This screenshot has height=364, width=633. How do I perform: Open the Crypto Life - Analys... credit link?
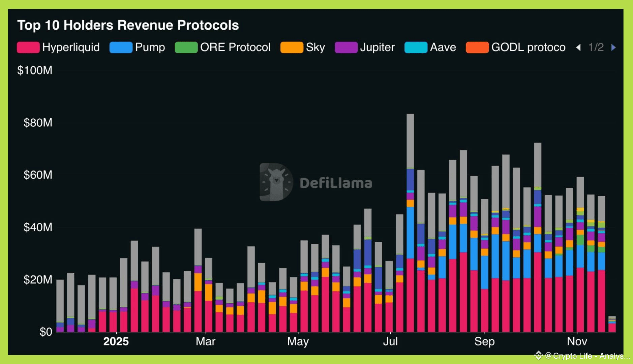point(587,356)
